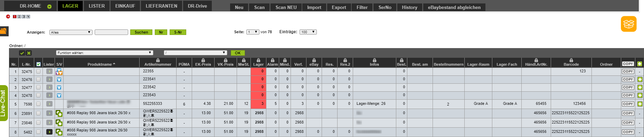The height and width of the screenshot is (137, 644).
Task: Select the number 4 box icon
Action: coord(28,17)
